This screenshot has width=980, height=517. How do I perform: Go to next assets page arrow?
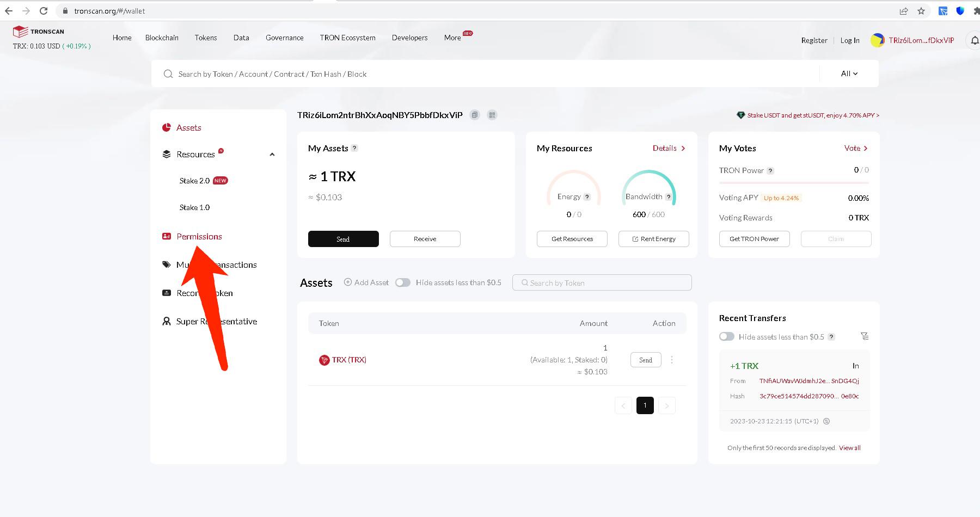click(x=667, y=405)
